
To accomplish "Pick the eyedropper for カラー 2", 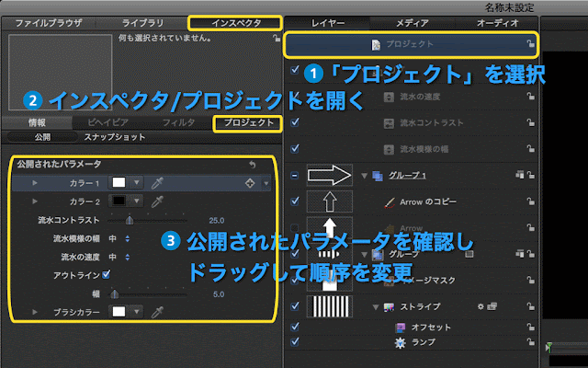I will [157, 201].
